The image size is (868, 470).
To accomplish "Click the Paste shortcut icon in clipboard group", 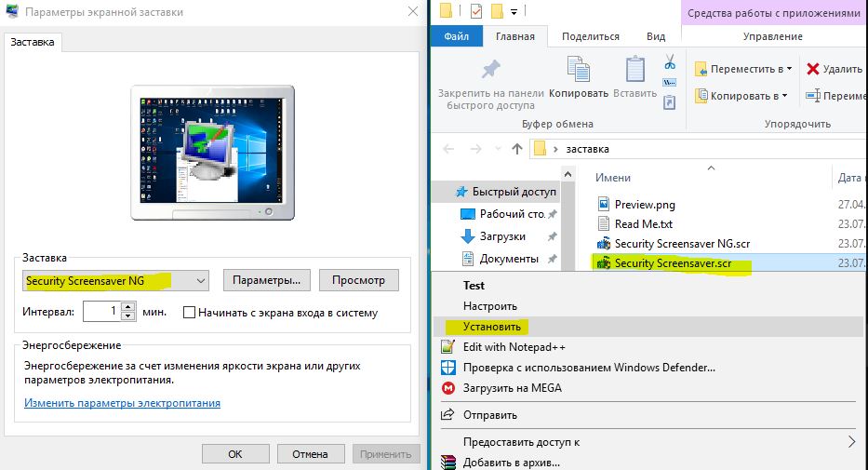I will (x=669, y=102).
